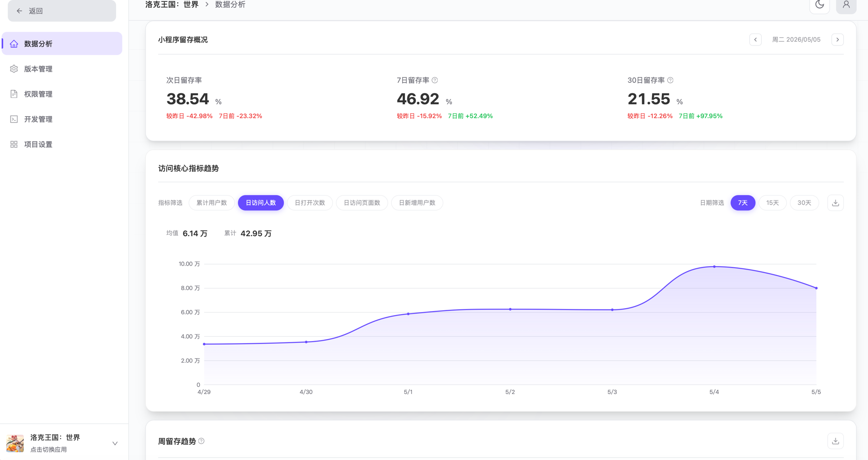Click the date 周二 2026/05/05

pyautogui.click(x=796, y=39)
